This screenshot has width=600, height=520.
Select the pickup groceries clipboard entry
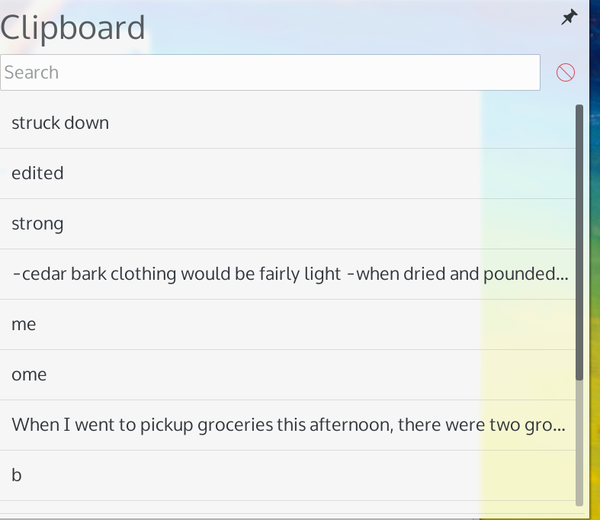coord(287,425)
